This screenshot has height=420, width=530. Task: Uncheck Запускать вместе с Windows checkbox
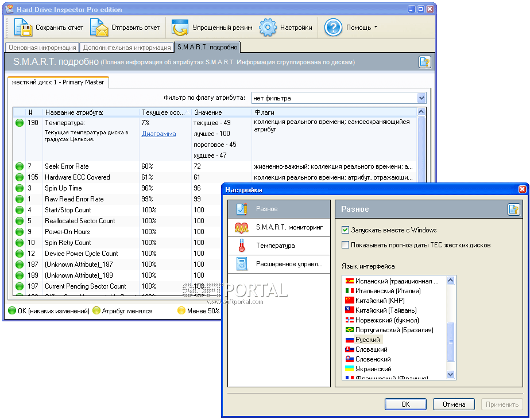tap(345, 230)
